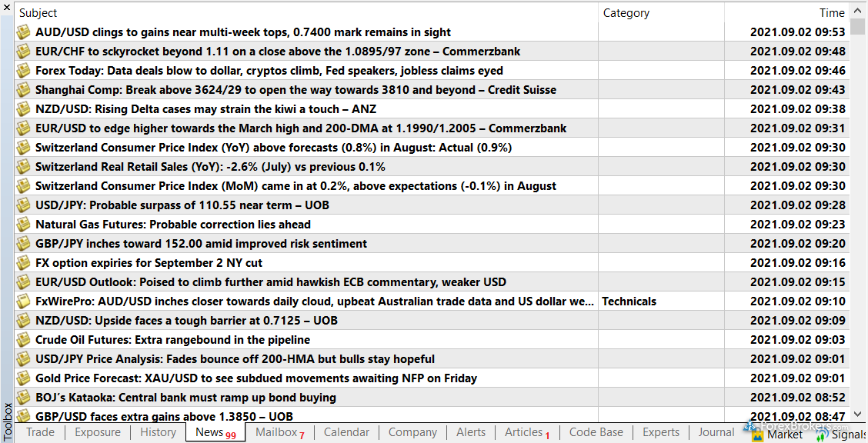Select the Code Base tab
Screen dimensions: 868x443
pyautogui.click(x=596, y=432)
